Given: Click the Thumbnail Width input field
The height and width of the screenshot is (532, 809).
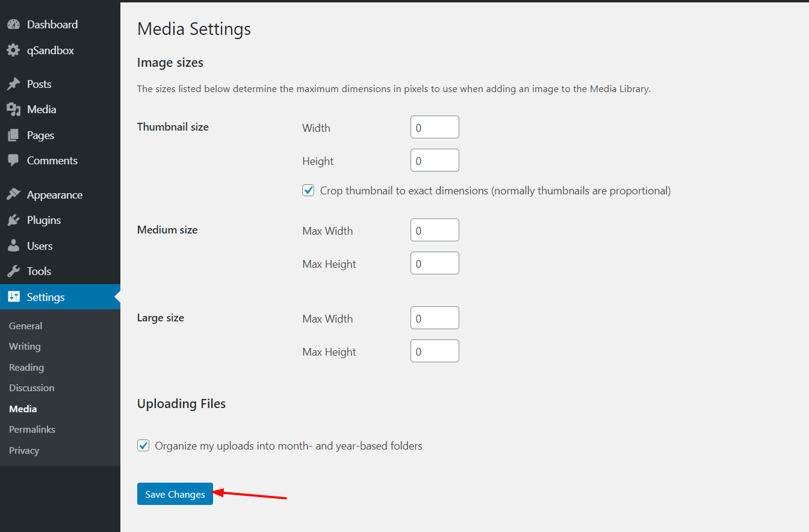Looking at the screenshot, I should [x=435, y=128].
